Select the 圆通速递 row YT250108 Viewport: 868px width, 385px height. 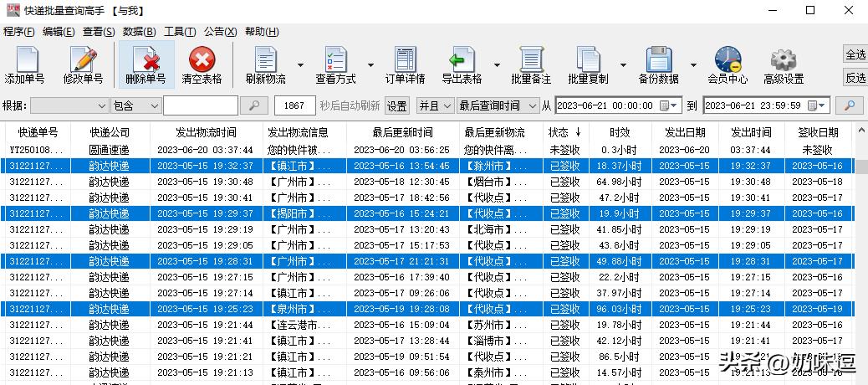pos(426,150)
